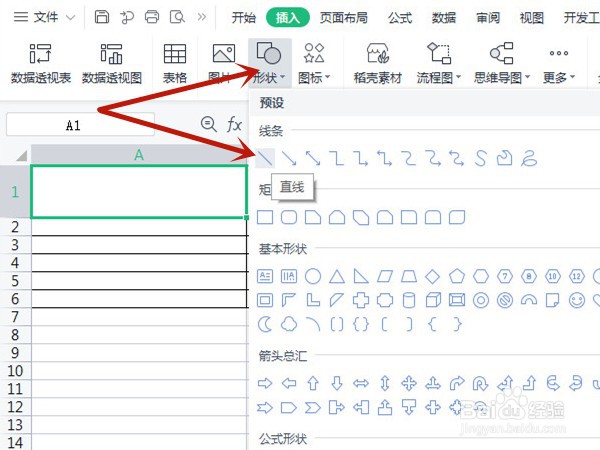Click the row 10 header
Screen dimensions: 600x450
tap(15, 371)
